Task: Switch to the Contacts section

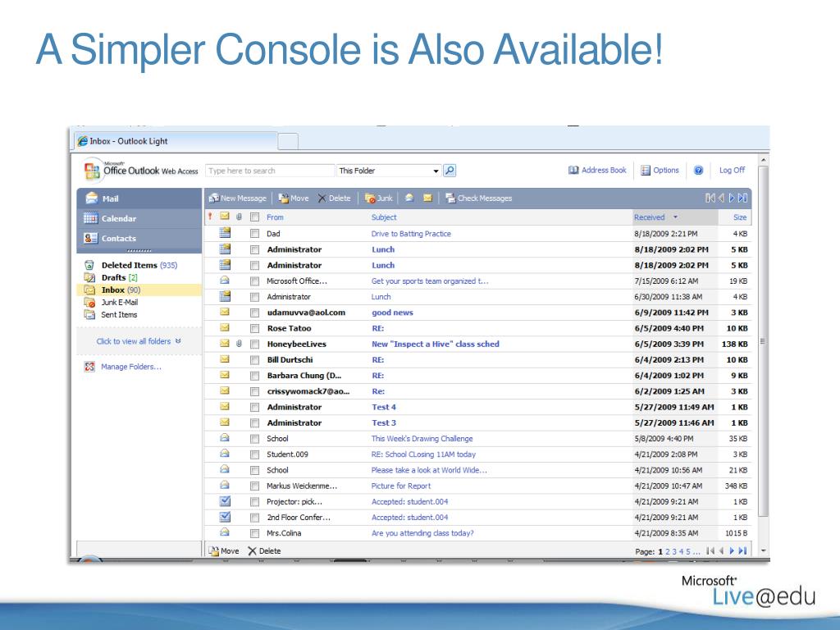Action: tap(139, 239)
